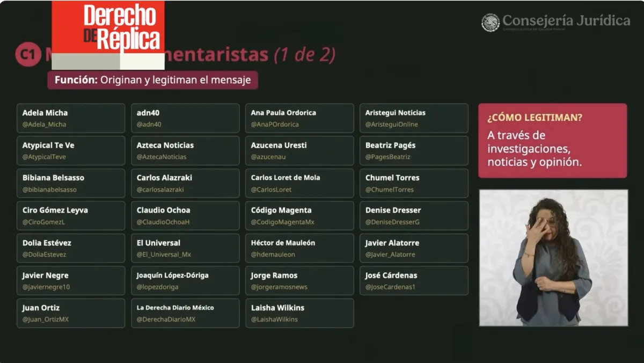Image resolution: width=644 pixels, height=363 pixels.
Task: Click the (1 de 2) page indicator
Action: tap(304, 54)
